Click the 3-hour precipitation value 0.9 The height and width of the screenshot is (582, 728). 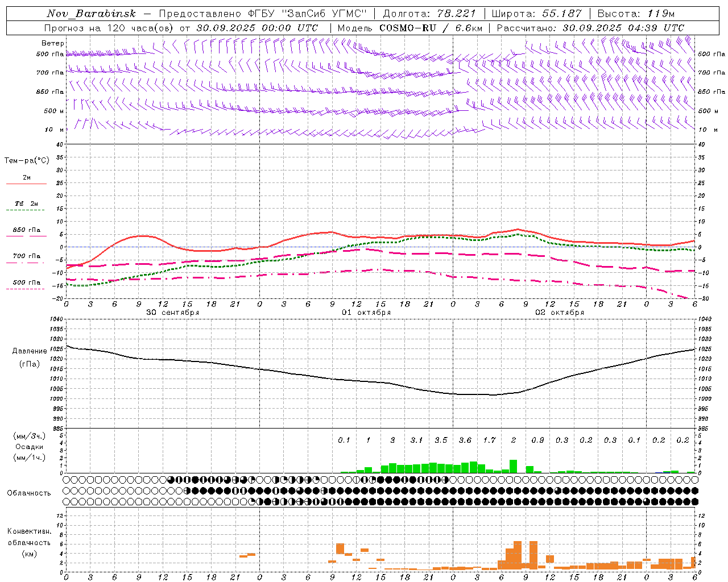point(537,440)
